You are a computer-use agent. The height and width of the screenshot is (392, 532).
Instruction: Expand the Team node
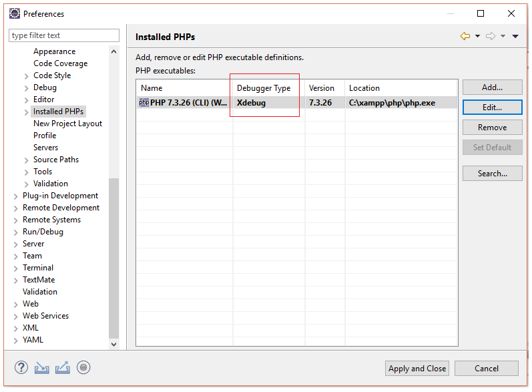click(15, 256)
